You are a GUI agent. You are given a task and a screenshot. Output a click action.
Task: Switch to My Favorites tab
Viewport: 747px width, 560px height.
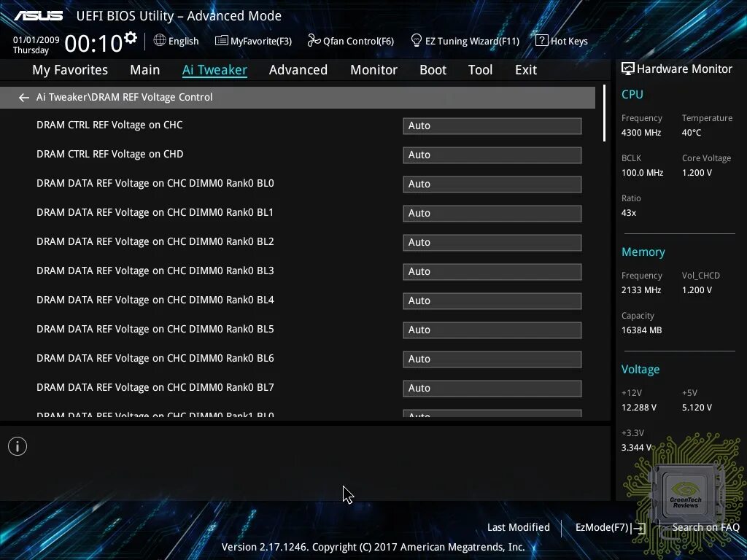tap(70, 70)
